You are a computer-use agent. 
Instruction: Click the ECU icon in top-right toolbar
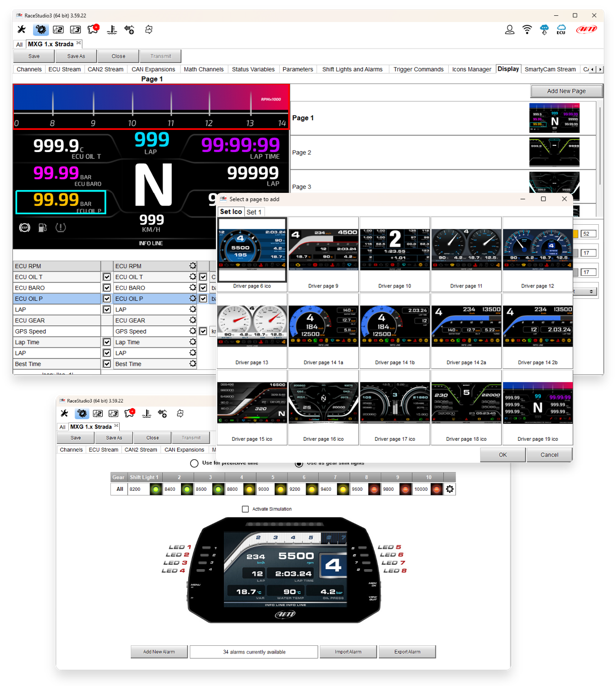coord(561,30)
